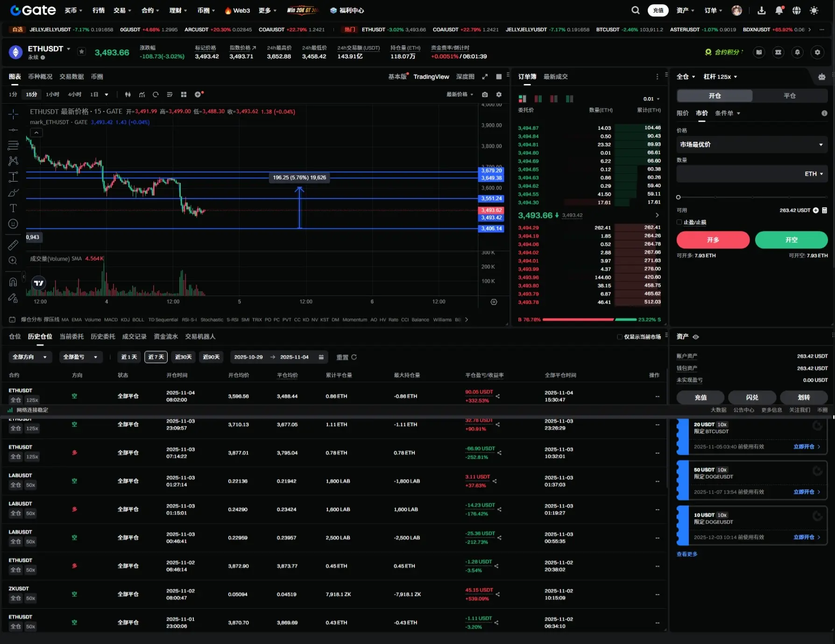This screenshot has height=644, width=835.
Task: Open language globe icon
Action: coord(797,10)
